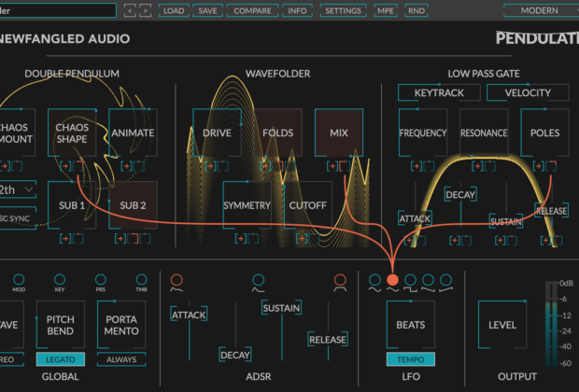Click the CHAOS SHAPE knob box
This screenshot has height=392, width=579.
tap(72, 133)
